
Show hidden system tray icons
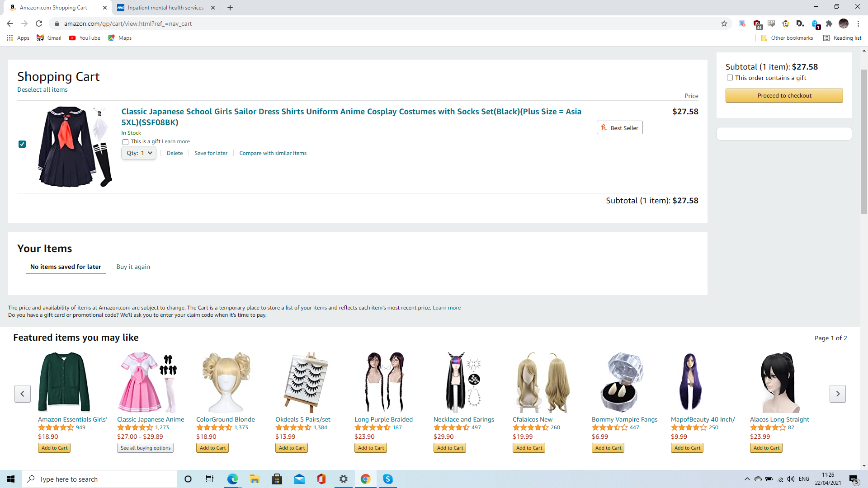click(747, 479)
